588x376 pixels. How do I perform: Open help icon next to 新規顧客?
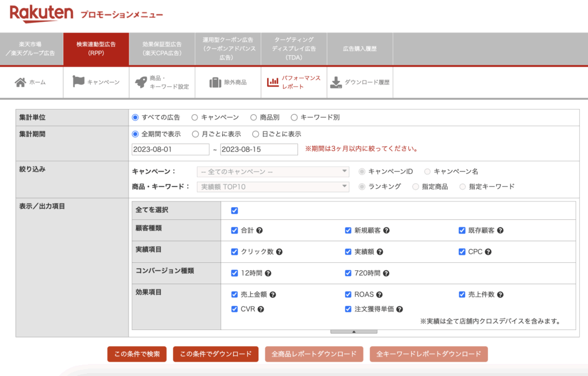(386, 231)
